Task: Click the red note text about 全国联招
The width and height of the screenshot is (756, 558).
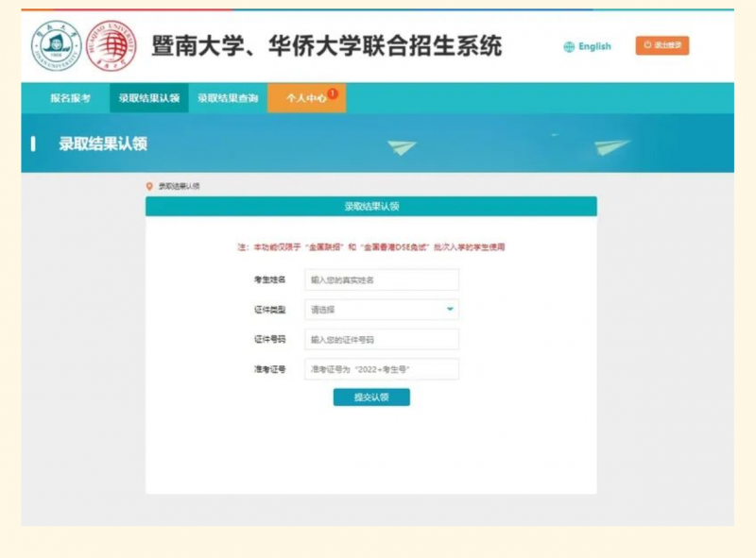Action: (x=371, y=247)
